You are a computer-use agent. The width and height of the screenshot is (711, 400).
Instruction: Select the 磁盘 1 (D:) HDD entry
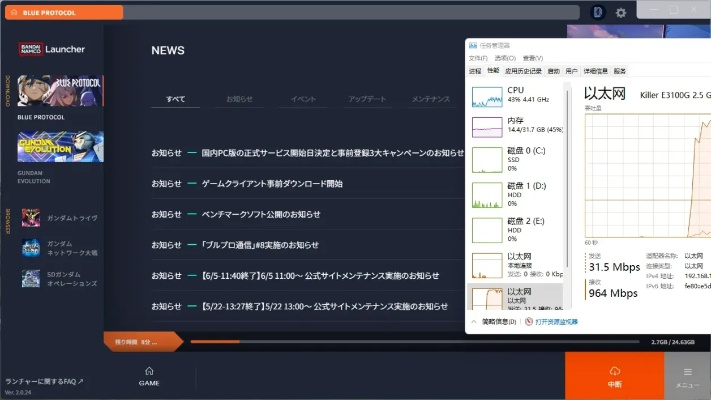516,195
